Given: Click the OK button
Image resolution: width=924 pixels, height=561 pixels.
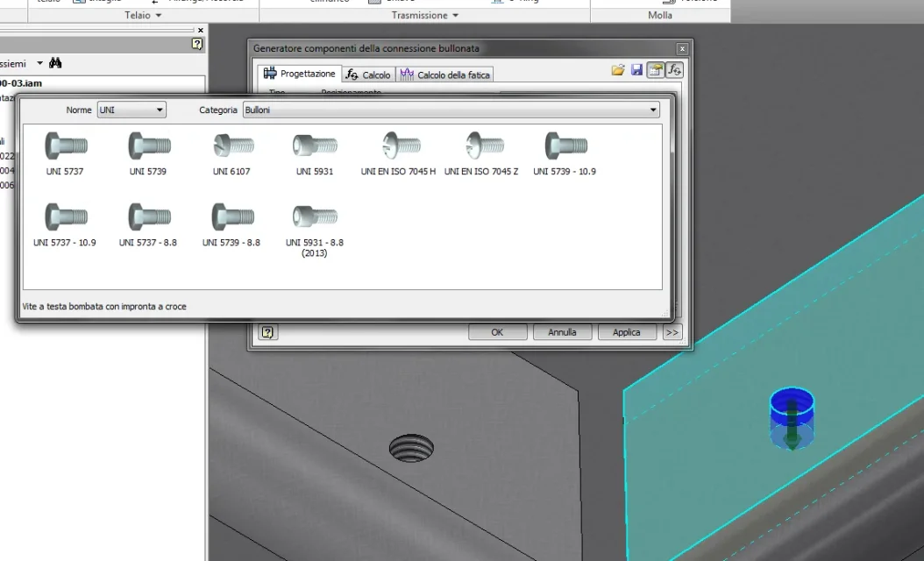Looking at the screenshot, I should tap(497, 332).
